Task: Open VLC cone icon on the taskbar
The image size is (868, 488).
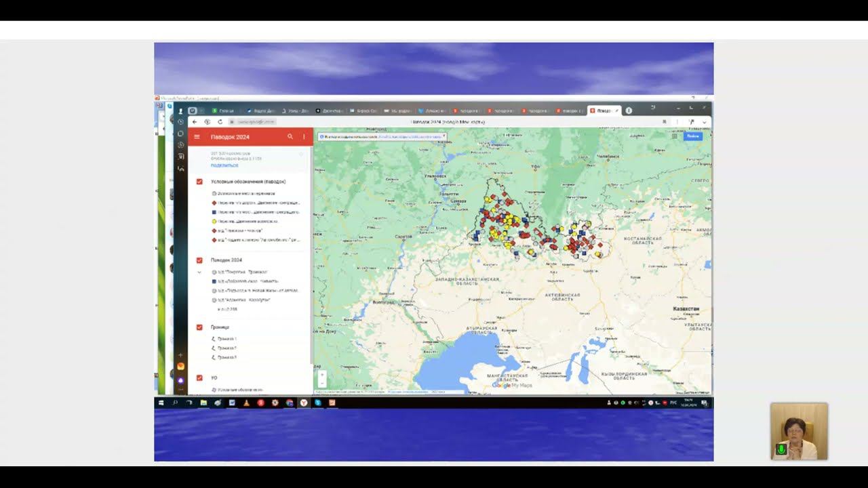Action: [x=246, y=403]
